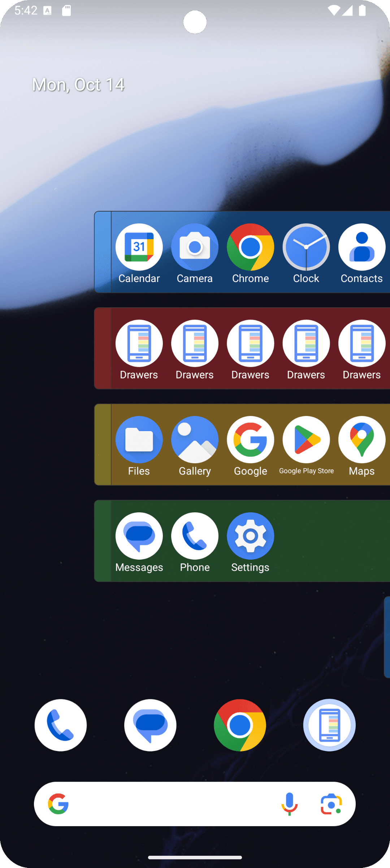Tap the Messages icon in the dock
390x868 pixels.
point(150,725)
